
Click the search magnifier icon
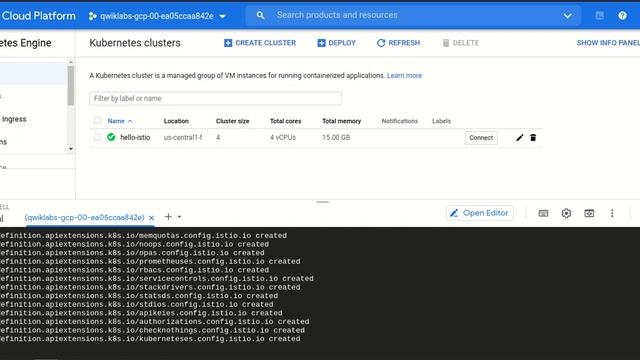coord(260,16)
